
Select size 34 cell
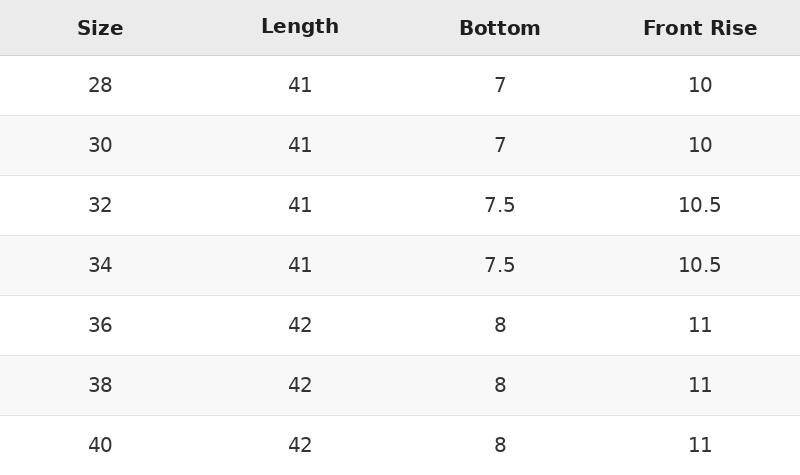(100, 265)
